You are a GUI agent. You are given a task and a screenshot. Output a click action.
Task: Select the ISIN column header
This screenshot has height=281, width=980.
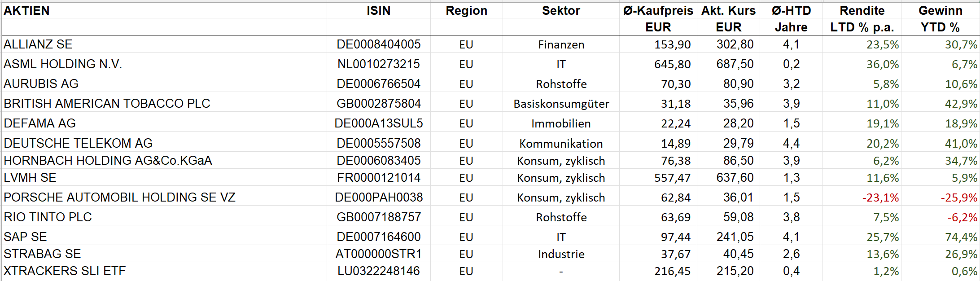coord(378,11)
